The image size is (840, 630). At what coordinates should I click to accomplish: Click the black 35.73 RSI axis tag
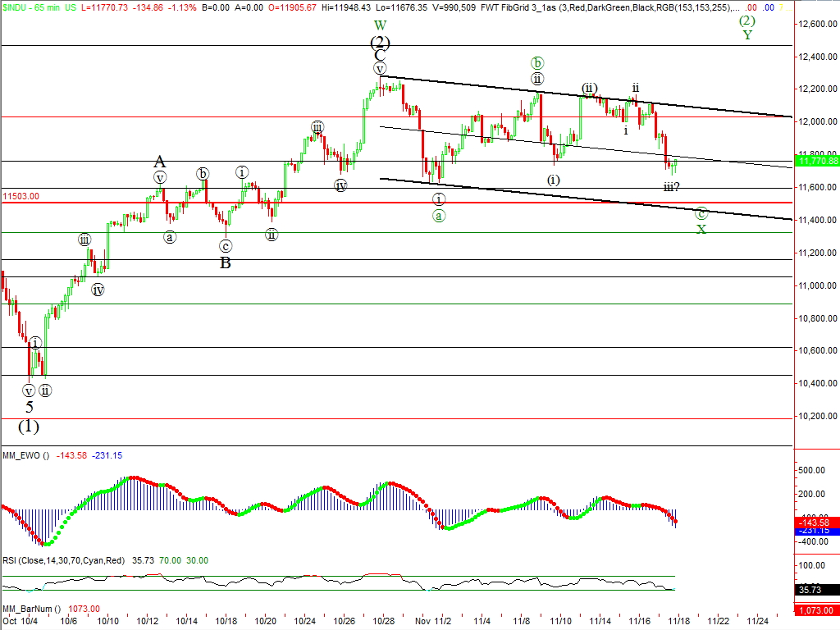817,589
